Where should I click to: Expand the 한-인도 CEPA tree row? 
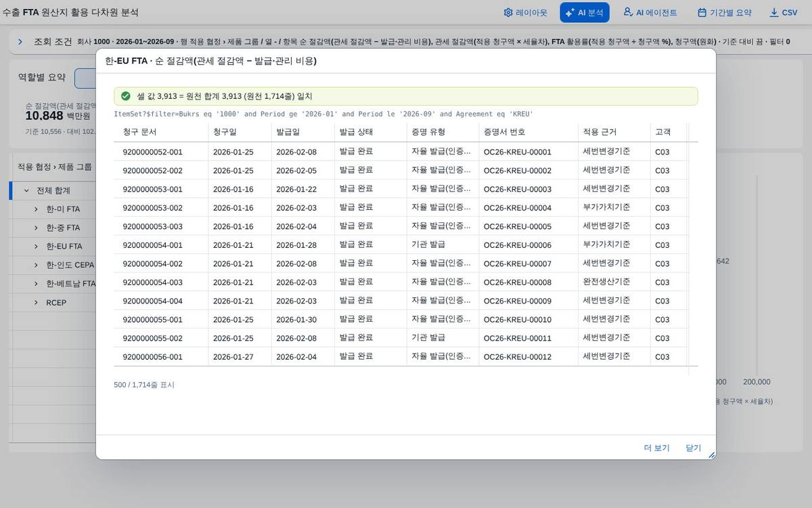click(36, 265)
